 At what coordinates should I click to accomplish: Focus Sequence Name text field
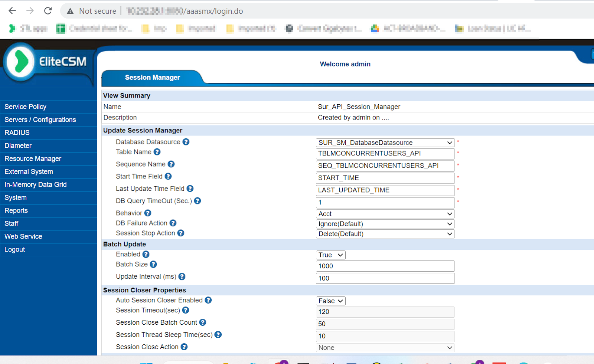tap(385, 166)
